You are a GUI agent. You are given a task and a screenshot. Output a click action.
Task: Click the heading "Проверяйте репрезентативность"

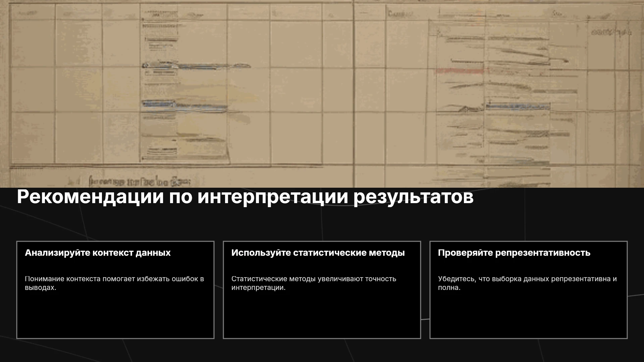(x=514, y=253)
